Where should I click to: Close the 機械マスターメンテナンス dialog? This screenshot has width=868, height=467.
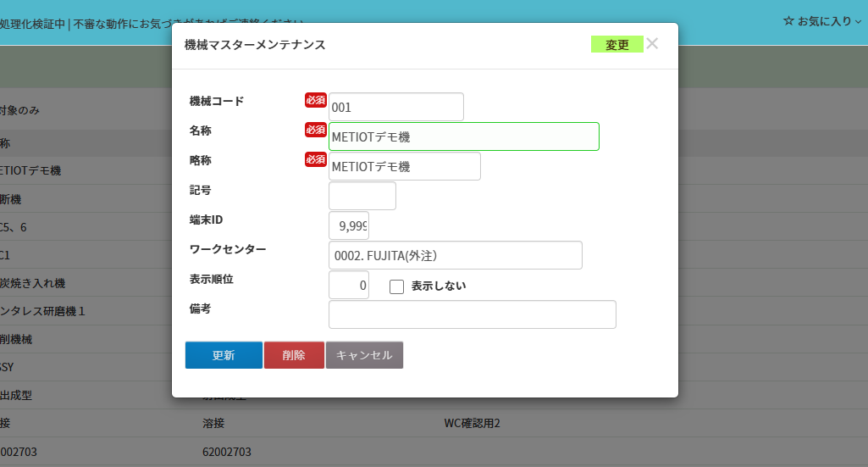click(652, 44)
